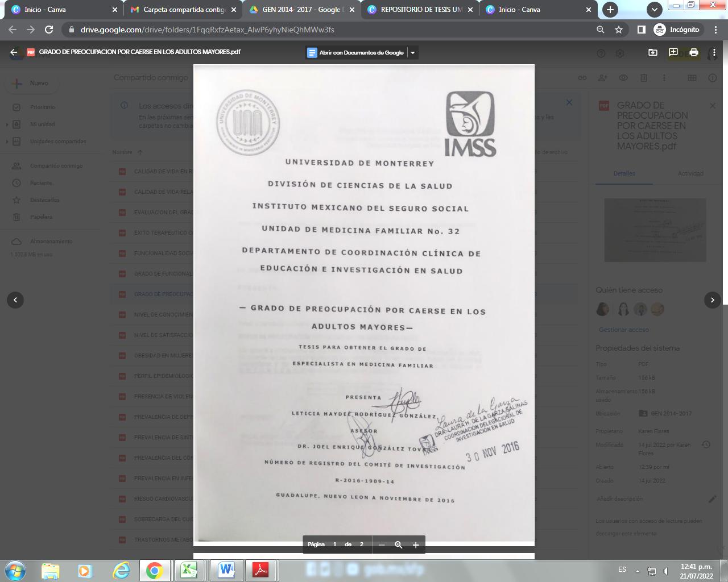Open Almacenamiento in Drive sidebar
This screenshot has width=728, height=582.
click(51, 242)
